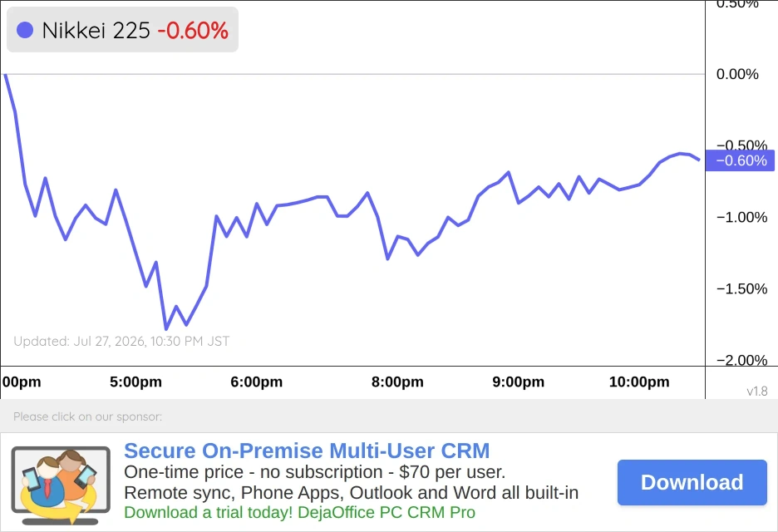Click the 0.00% axis label
The height and width of the screenshot is (532, 778).
coord(737,75)
